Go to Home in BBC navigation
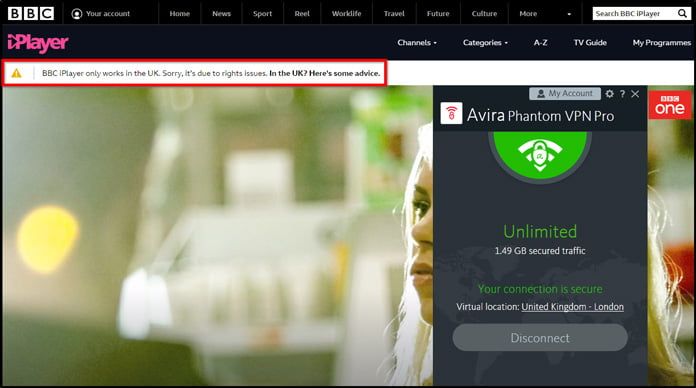This screenshot has height=388, width=696. pos(179,14)
